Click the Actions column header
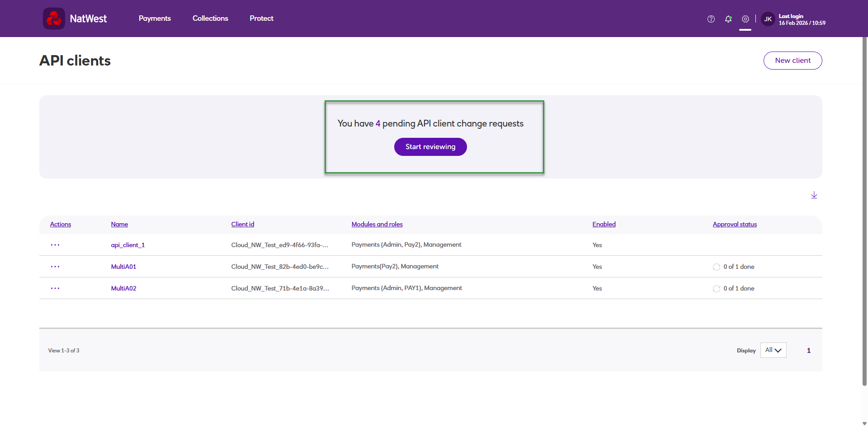The width and height of the screenshot is (868, 427). pos(61,224)
